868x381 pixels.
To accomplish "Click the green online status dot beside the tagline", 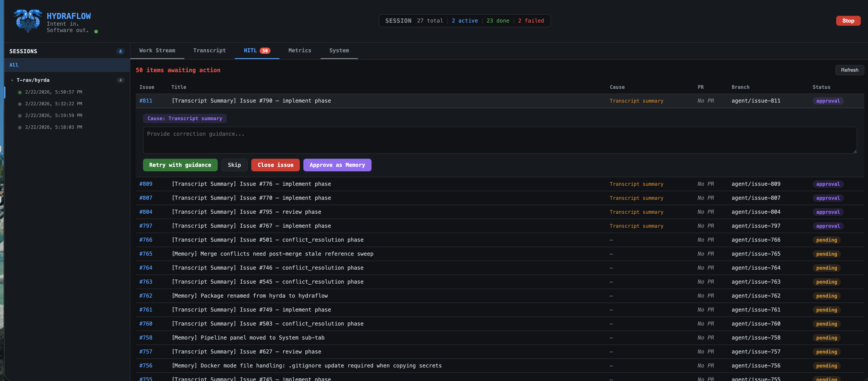I will 96,31.
